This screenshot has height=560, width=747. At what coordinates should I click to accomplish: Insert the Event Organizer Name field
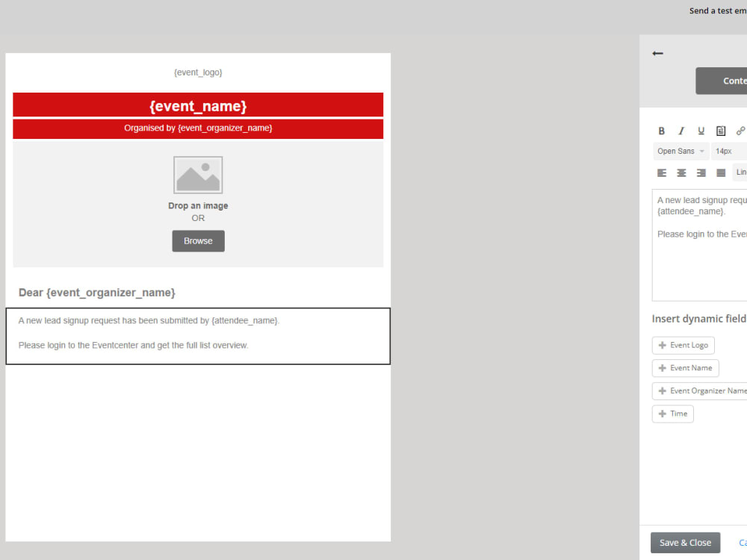tap(700, 391)
